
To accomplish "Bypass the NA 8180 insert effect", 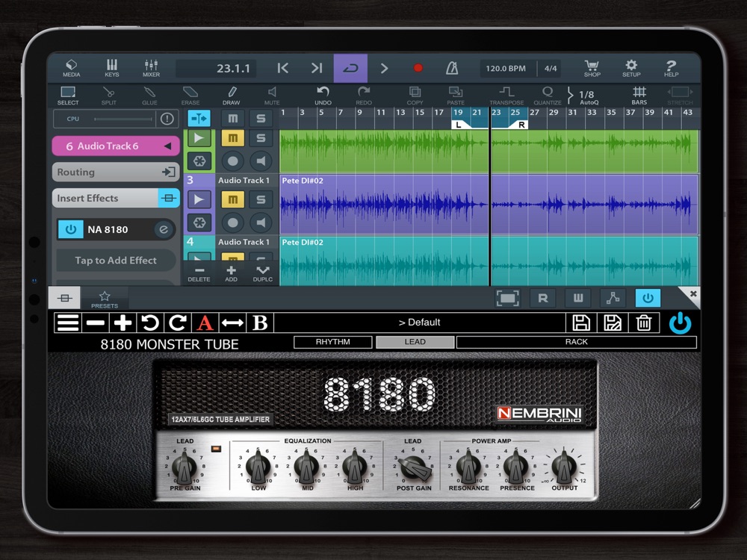I will point(70,229).
